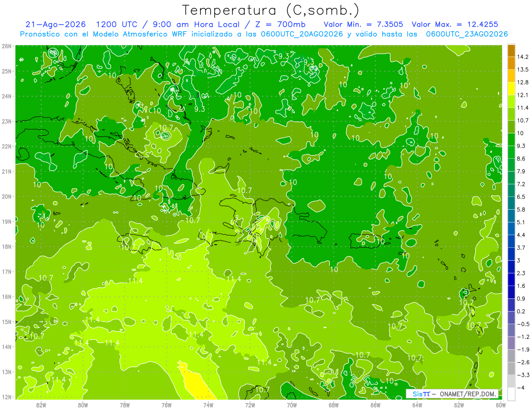Click the '0.9' colorbar value
This screenshot has height=411, width=532.
pyautogui.click(x=521, y=299)
